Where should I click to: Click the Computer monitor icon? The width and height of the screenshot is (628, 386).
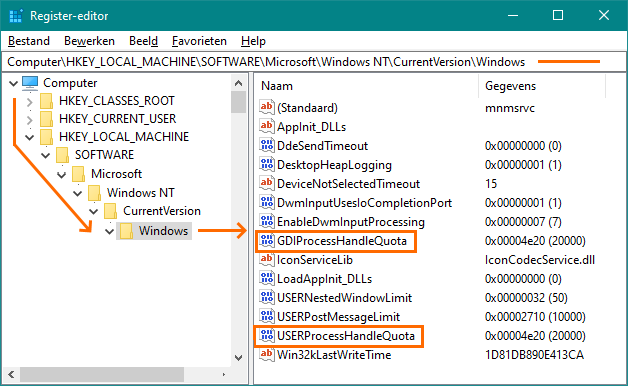(x=30, y=83)
